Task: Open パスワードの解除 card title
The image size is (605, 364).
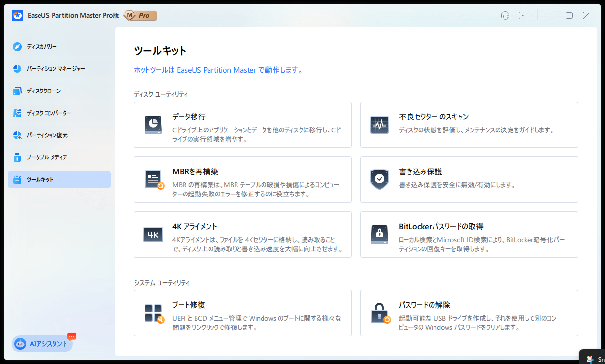Action: tap(424, 305)
